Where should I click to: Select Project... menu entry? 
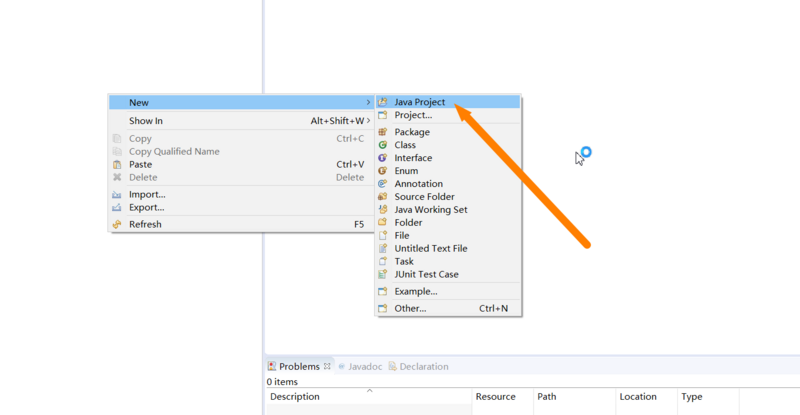click(448, 115)
